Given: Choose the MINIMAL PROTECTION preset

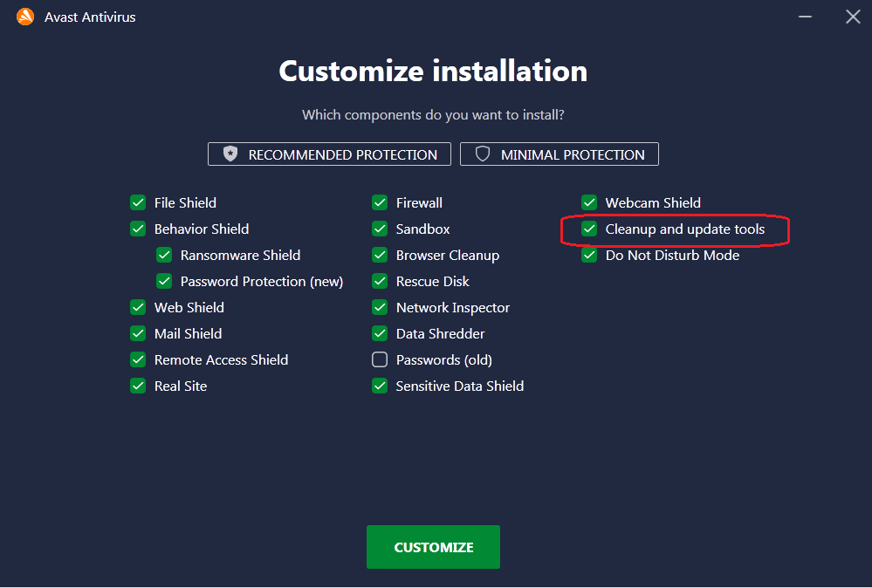Looking at the screenshot, I should pos(559,154).
